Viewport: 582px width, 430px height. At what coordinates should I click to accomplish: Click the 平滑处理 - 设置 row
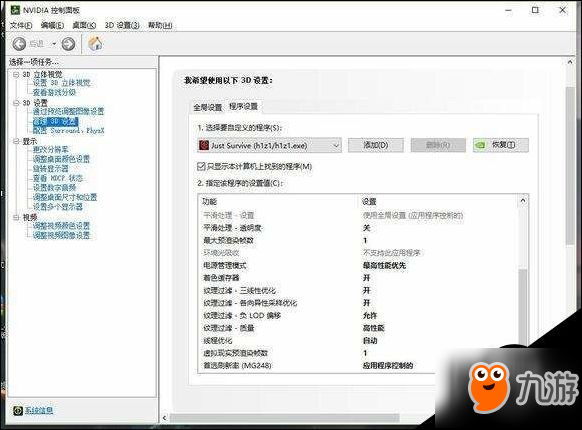coord(358,215)
